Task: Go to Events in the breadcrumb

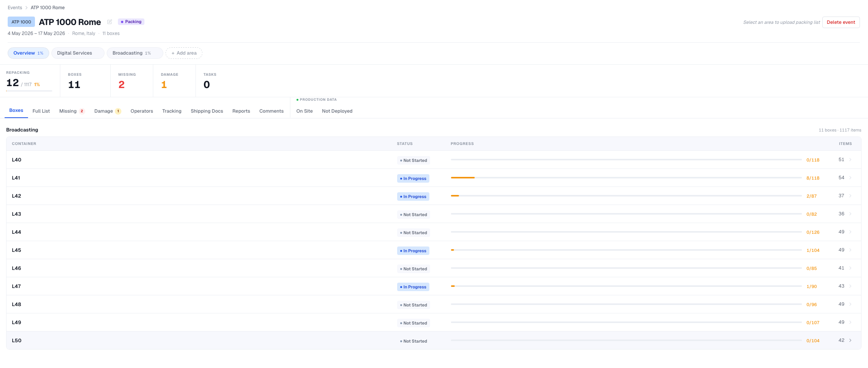Action: [x=15, y=8]
